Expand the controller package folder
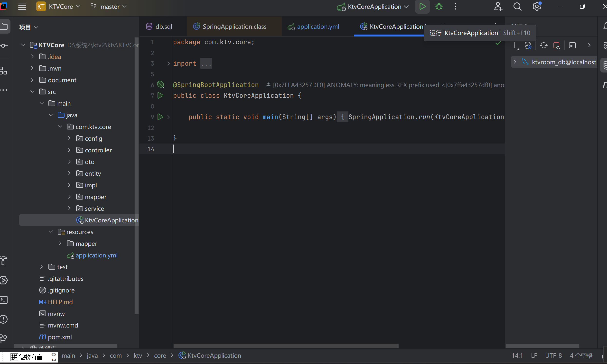607x364 pixels. tap(69, 150)
